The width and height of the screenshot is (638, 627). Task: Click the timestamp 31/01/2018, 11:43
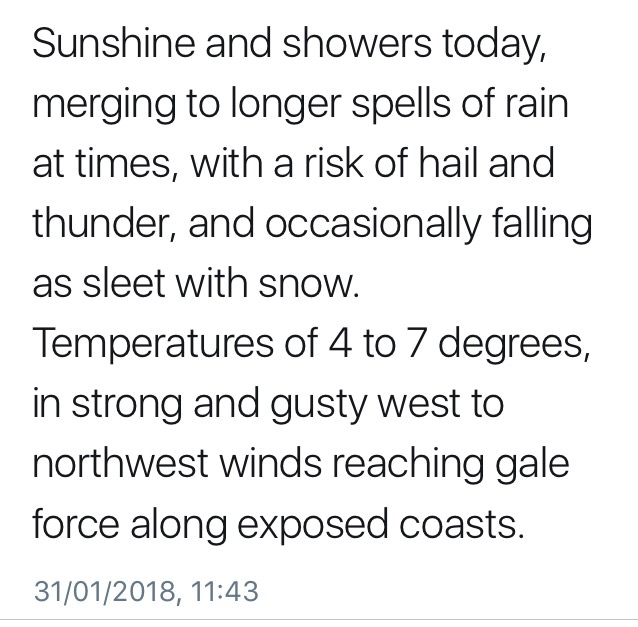coord(146,590)
